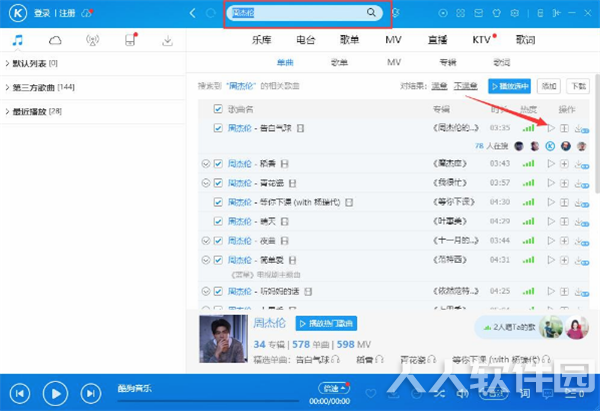Open the play queue icon in the player bar
Image resolution: width=600 pixels, height=411 pixels.
pos(574,393)
